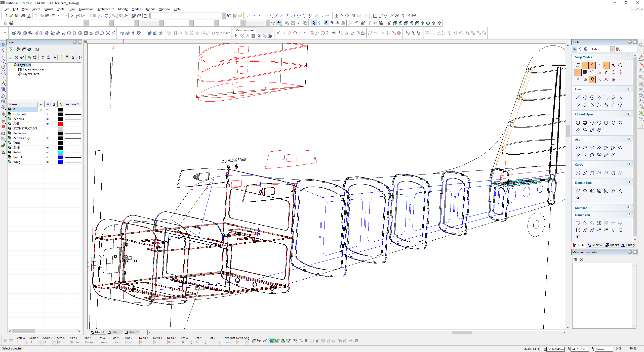Expand the Multiline section
The width and height of the screenshot is (644, 352).
629,208
